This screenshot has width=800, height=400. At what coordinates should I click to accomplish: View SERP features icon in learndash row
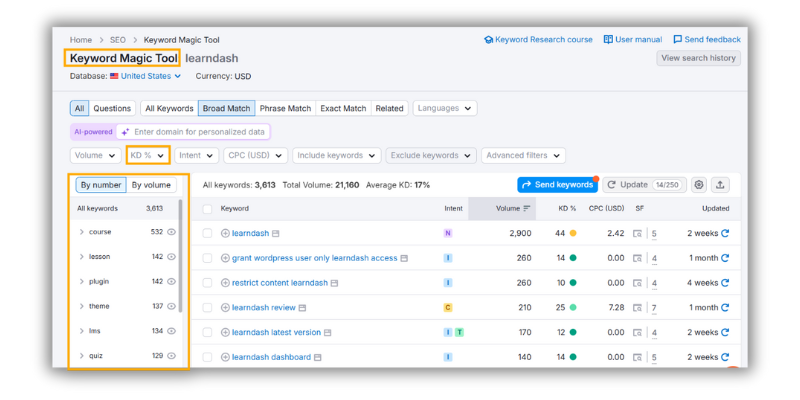point(637,234)
